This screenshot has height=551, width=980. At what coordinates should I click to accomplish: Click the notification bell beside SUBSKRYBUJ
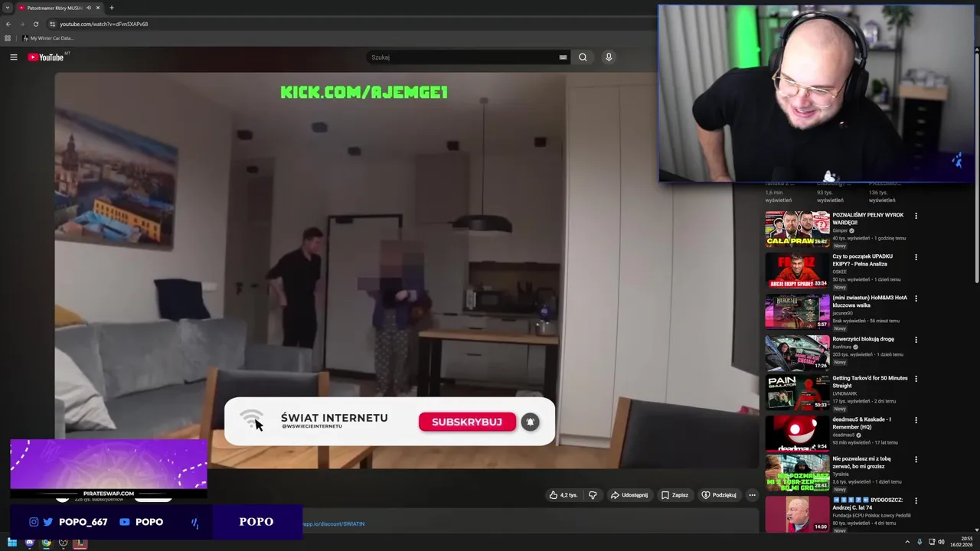point(530,422)
